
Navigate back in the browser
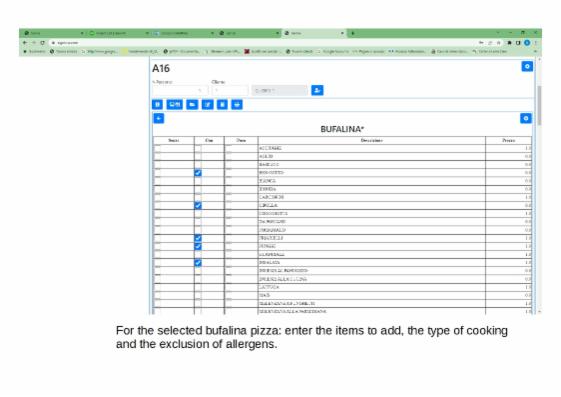[25, 43]
